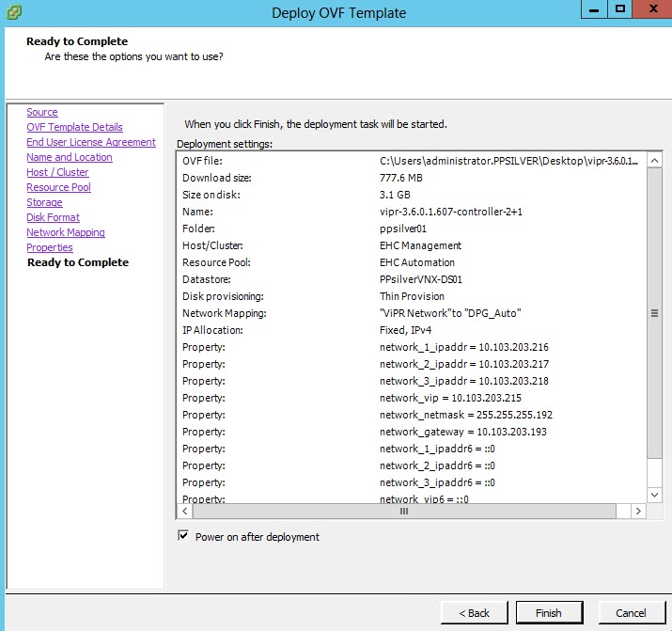This screenshot has width=672, height=631.
Task: Go to the Source step
Action: (42, 112)
